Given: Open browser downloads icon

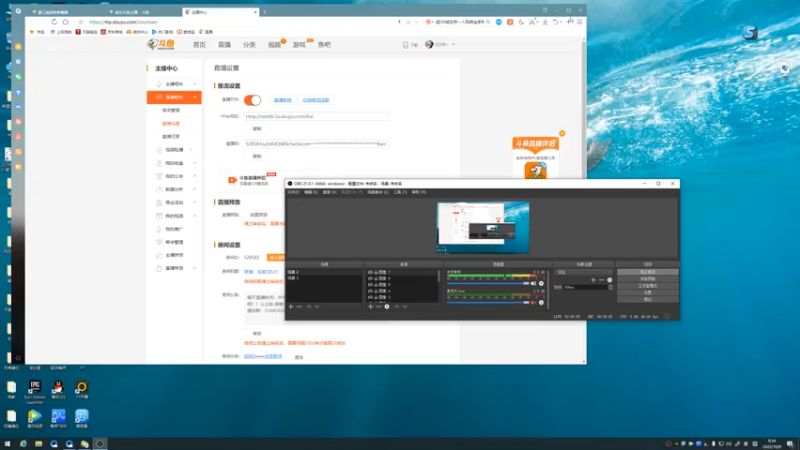Looking at the screenshot, I should pos(545,22).
